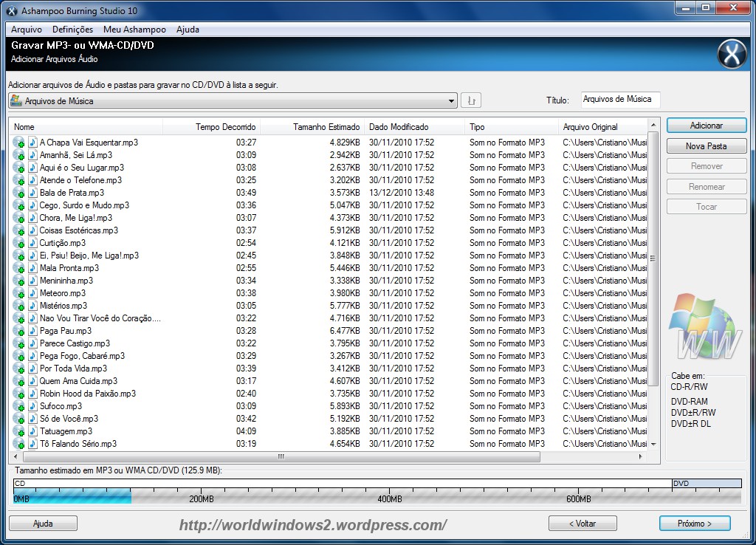Click the vertical scrollbar thumb of file list
The image size is (756, 545).
pos(653,258)
